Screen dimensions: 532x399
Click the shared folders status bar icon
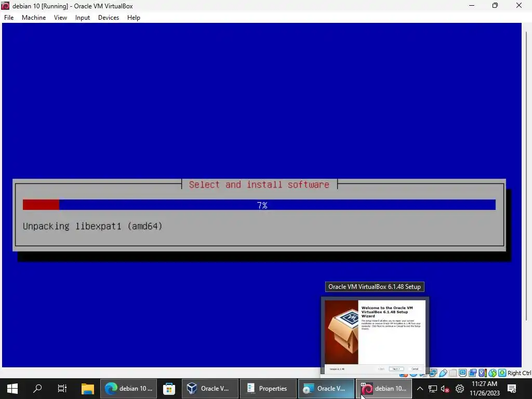pos(453,373)
